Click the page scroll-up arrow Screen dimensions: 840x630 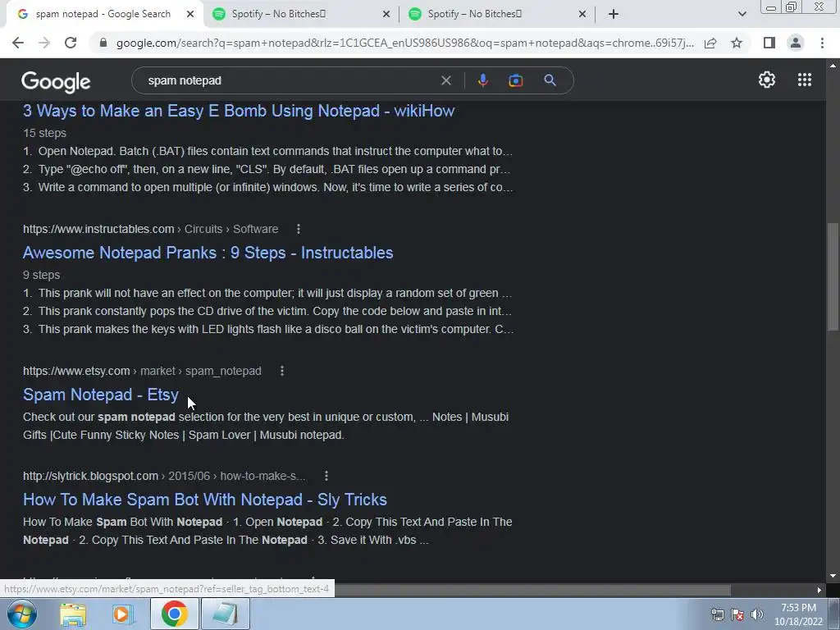(833, 66)
